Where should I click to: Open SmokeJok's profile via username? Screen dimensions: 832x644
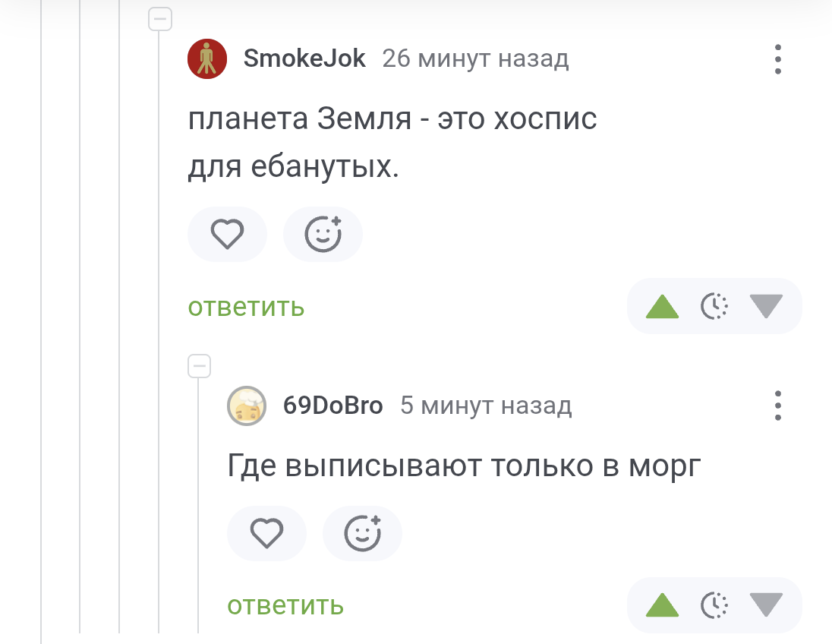(x=304, y=58)
